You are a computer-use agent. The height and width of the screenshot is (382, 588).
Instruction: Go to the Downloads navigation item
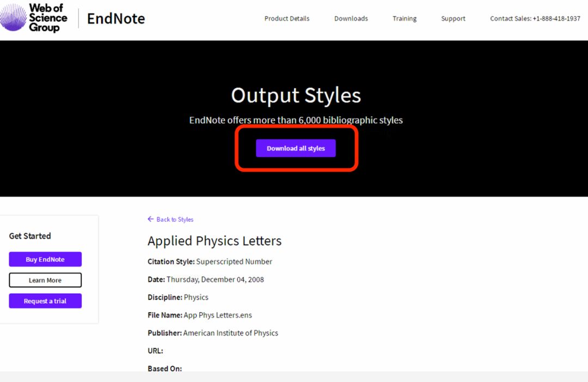tap(351, 19)
